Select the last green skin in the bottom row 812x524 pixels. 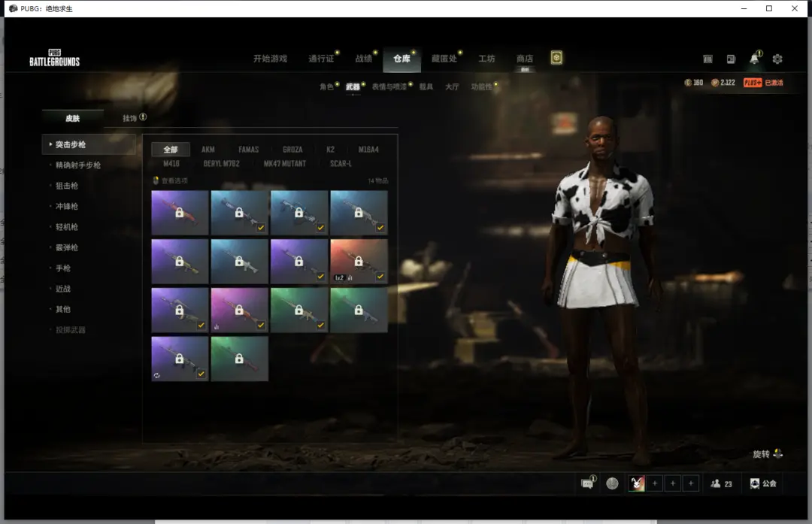239,359
